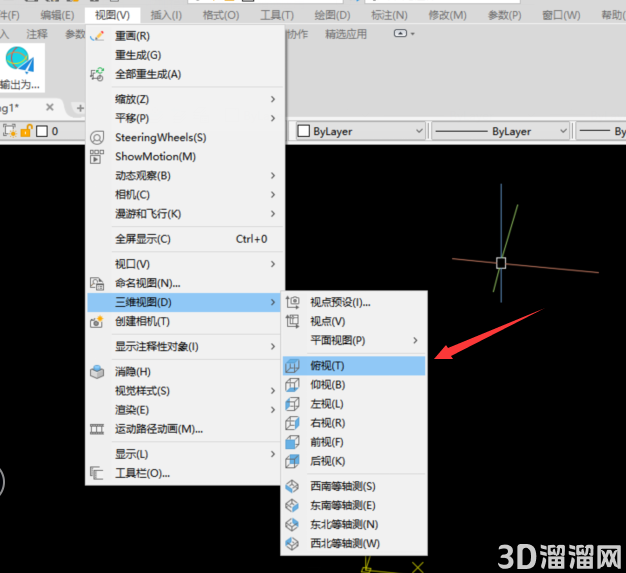Select 全屏显示(C) Ctrl+0 entry

(184, 239)
